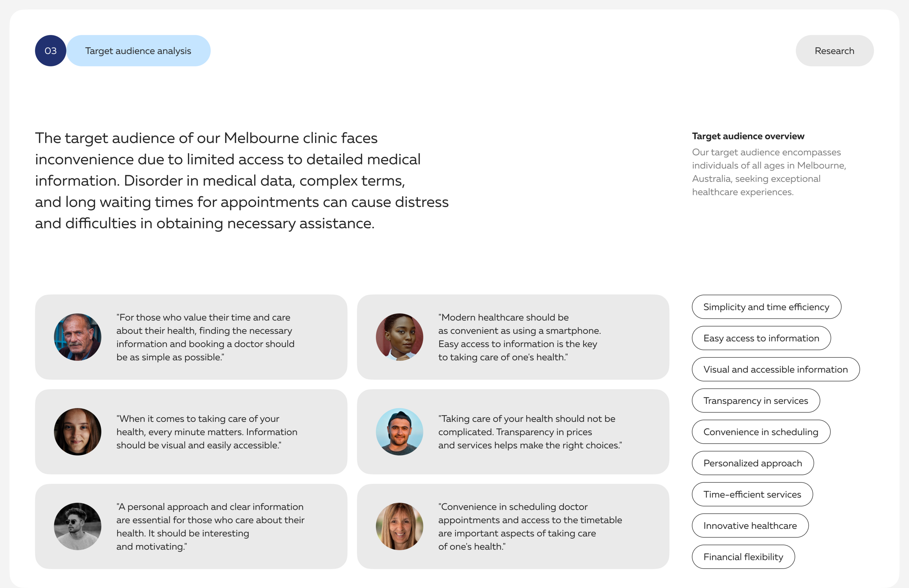Viewport: 909px width, 588px height.
Task: Click the man in beanie's avatar
Action: [399, 431]
